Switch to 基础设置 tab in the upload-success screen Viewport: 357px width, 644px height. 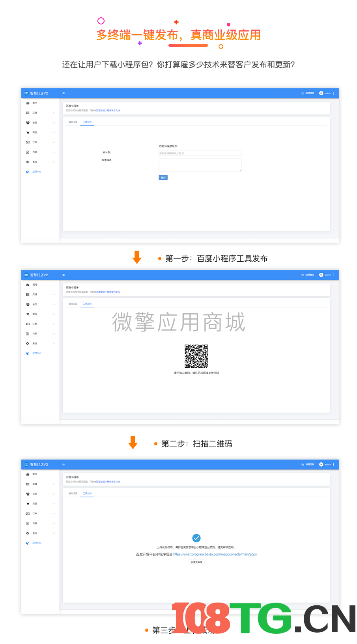73,493
